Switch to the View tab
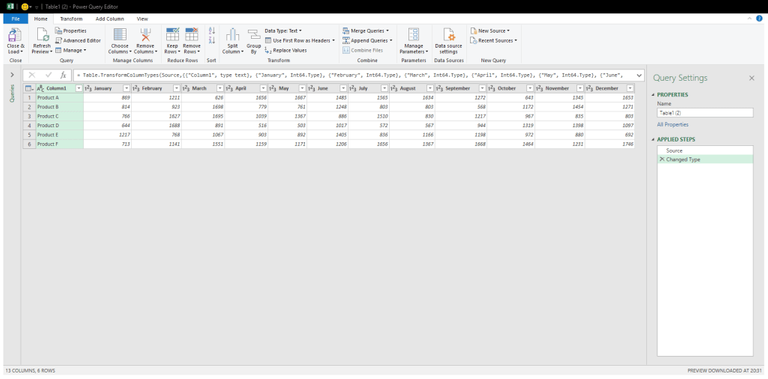This screenshot has width=768, height=379. click(x=143, y=19)
